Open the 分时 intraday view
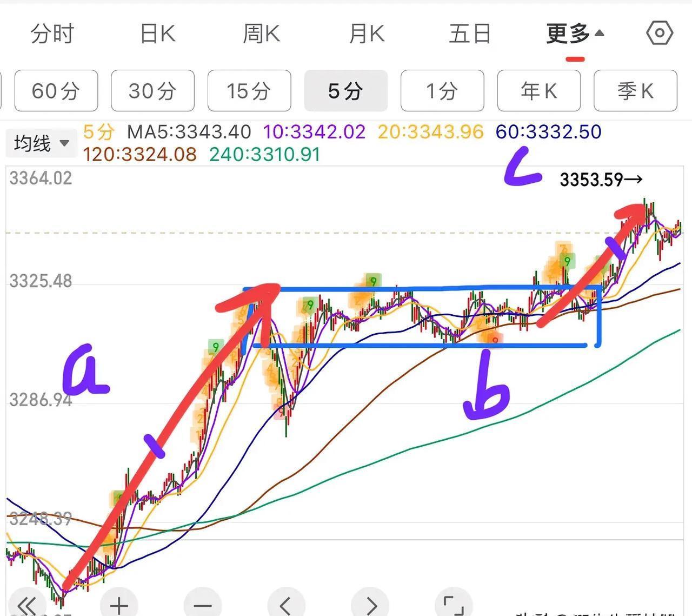This screenshot has width=692, height=616. coord(52,32)
